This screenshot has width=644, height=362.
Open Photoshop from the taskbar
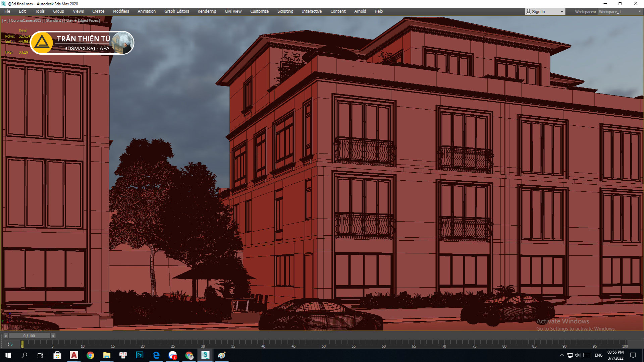140,355
